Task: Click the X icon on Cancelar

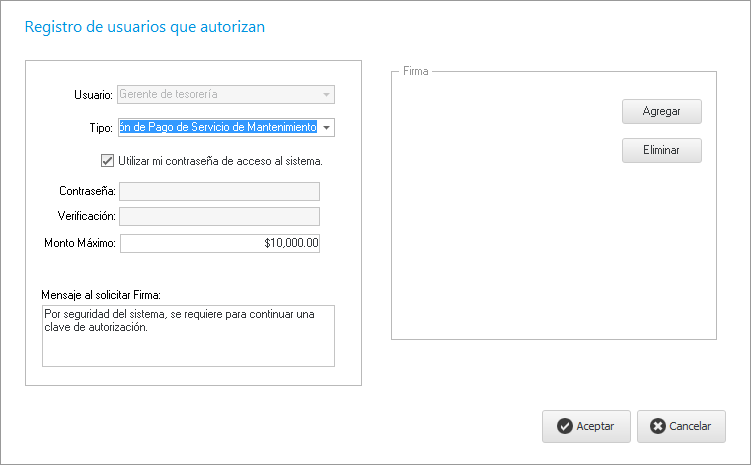Action: click(657, 426)
